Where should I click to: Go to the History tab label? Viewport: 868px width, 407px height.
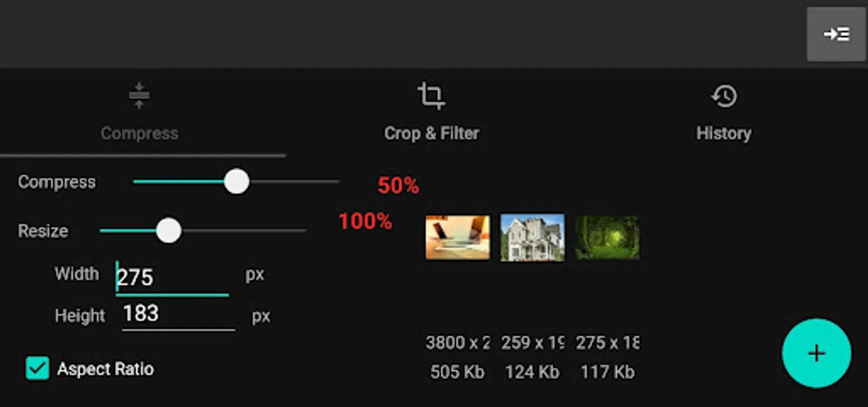click(724, 133)
